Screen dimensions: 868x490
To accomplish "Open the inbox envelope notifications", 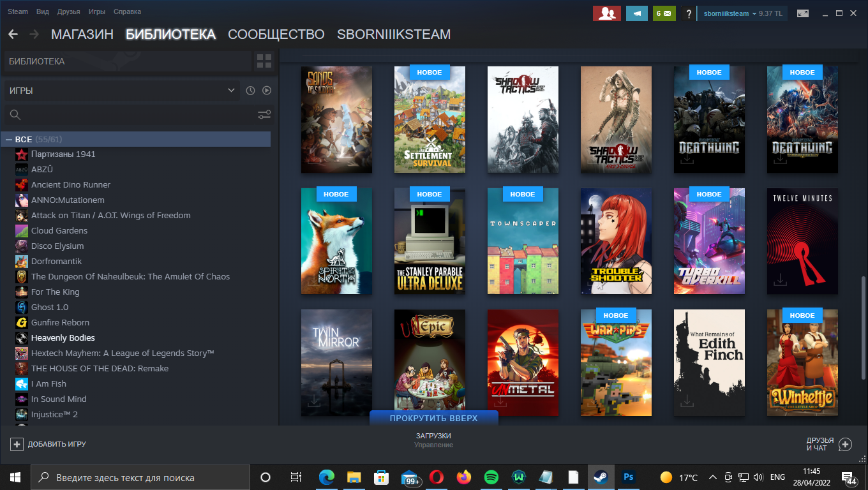I will 664,13.
